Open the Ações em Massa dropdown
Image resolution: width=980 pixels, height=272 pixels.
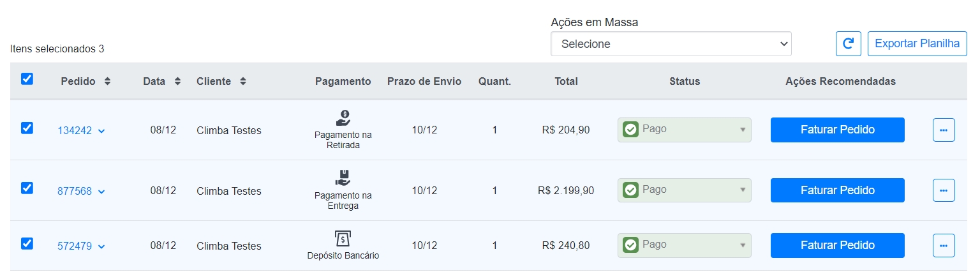[x=671, y=44]
